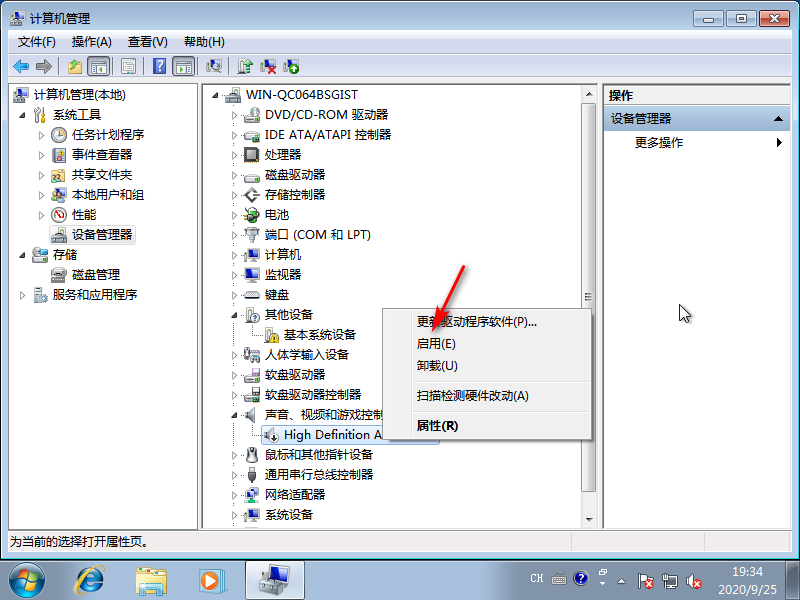Click the Back navigation arrow in toolbar

[x=22, y=66]
